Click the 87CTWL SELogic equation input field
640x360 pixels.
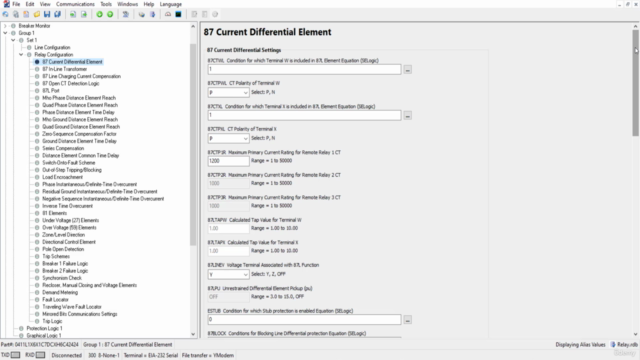click(x=304, y=69)
